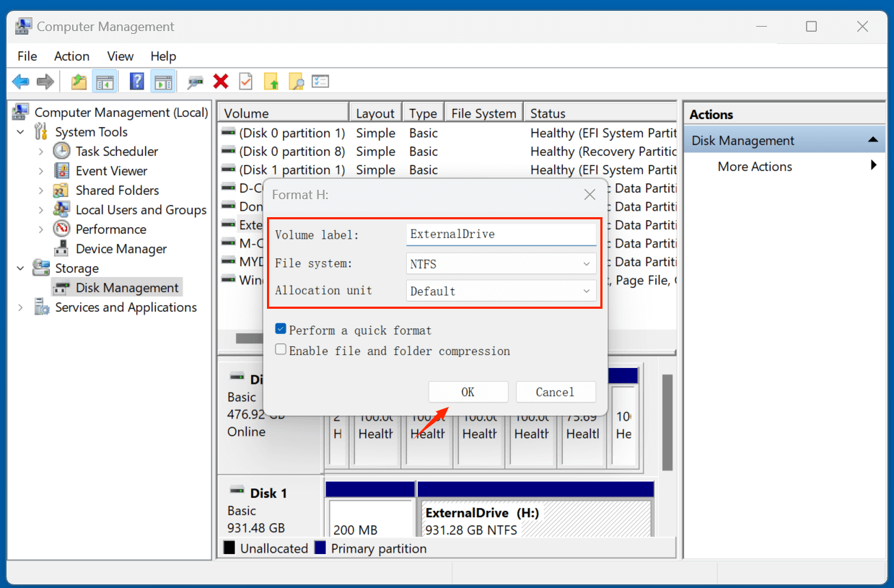
Task: Toggle the Show/Hide Action Pane icon
Action: [163, 81]
